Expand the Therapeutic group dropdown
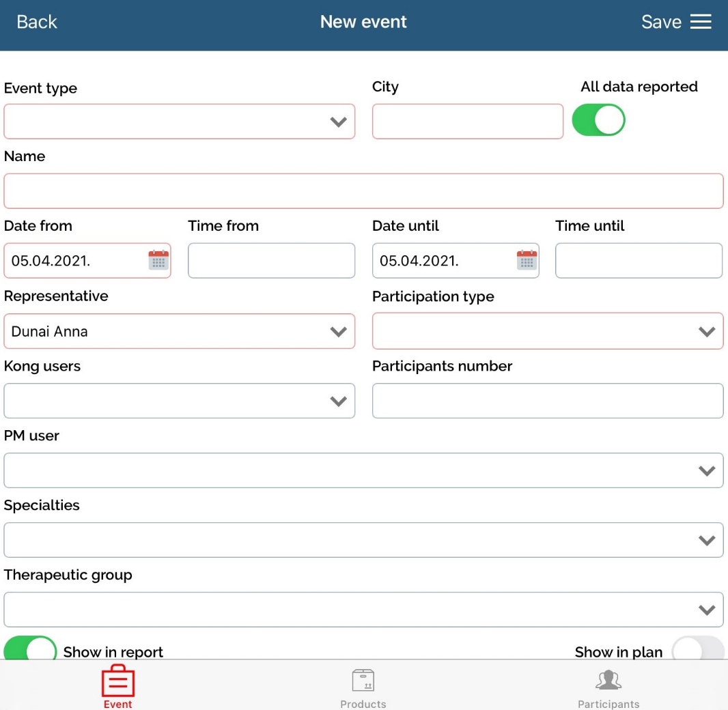The width and height of the screenshot is (728, 710). pyautogui.click(x=363, y=610)
